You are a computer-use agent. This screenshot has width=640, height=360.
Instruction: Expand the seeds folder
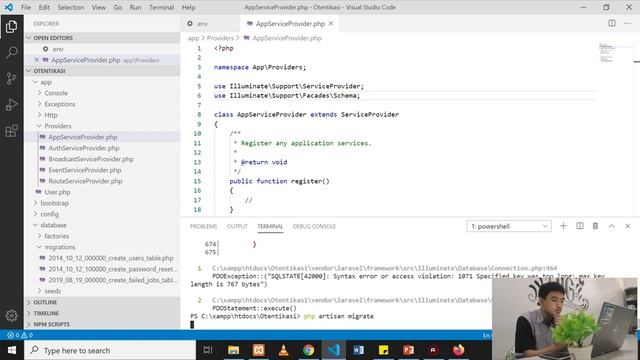point(102,291)
